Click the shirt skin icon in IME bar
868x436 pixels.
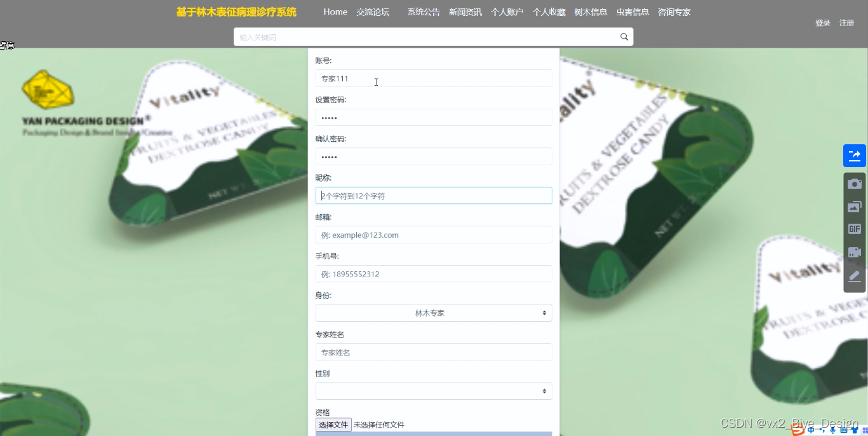click(855, 430)
